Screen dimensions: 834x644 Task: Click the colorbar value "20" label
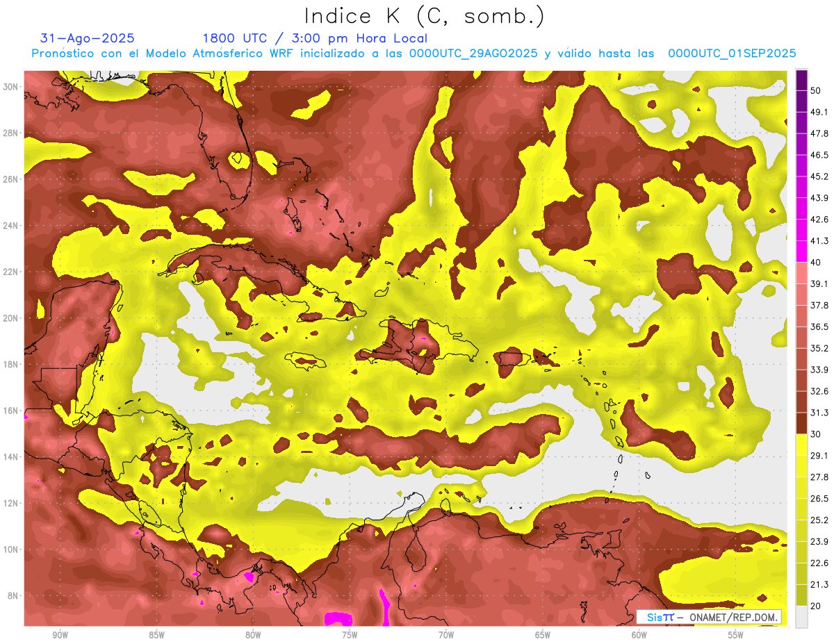click(x=815, y=606)
